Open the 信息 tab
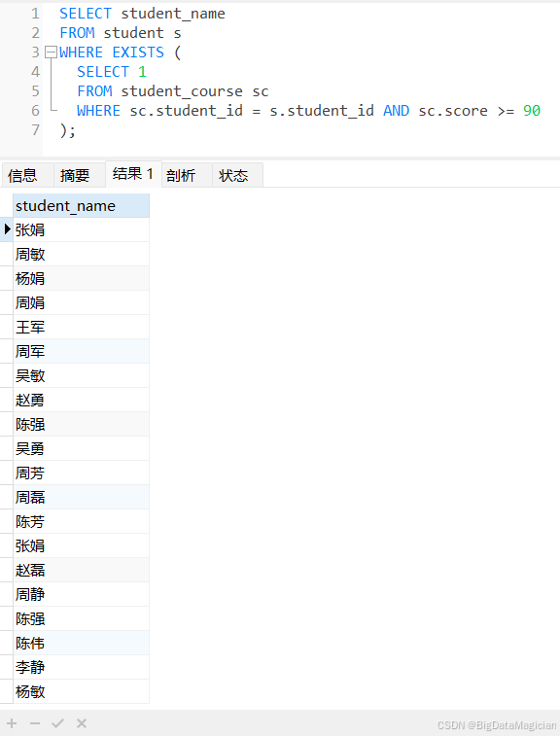Image resolution: width=560 pixels, height=736 pixels. click(x=27, y=175)
